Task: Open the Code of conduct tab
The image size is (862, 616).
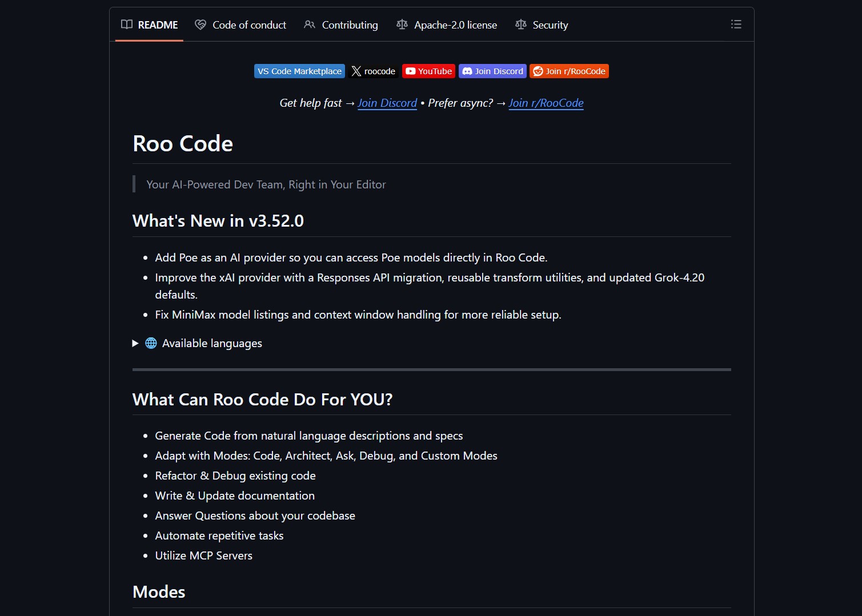Action: coord(249,25)
